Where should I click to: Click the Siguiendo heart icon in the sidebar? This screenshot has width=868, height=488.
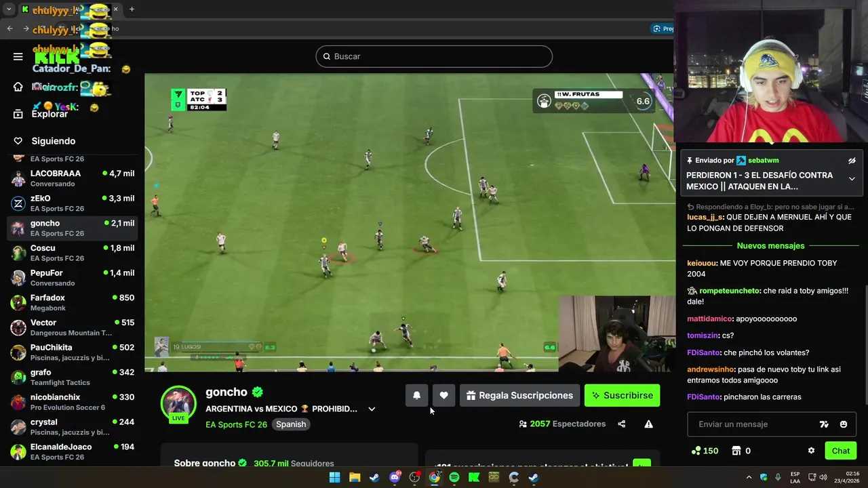[x=18, y=141]
